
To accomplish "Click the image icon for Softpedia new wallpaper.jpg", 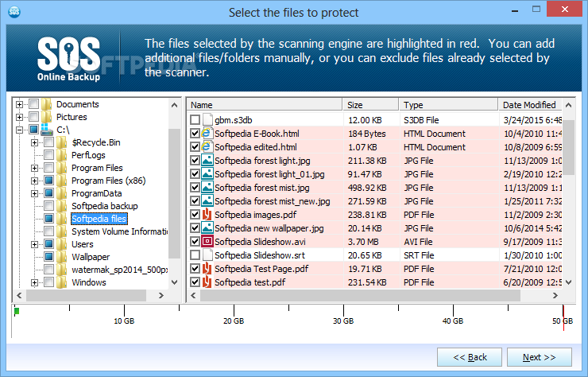I will (x=207, y=228).
